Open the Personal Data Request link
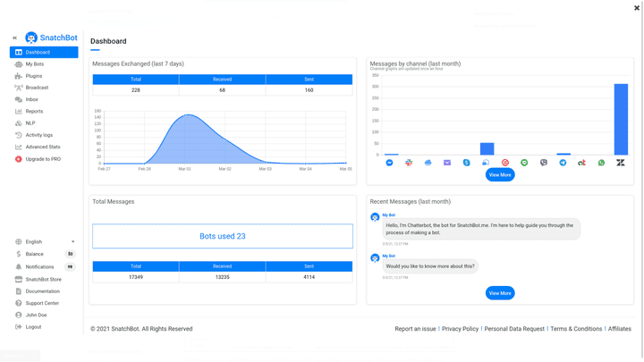This screenshot has height=362, width=644. [x=514, y=329]
